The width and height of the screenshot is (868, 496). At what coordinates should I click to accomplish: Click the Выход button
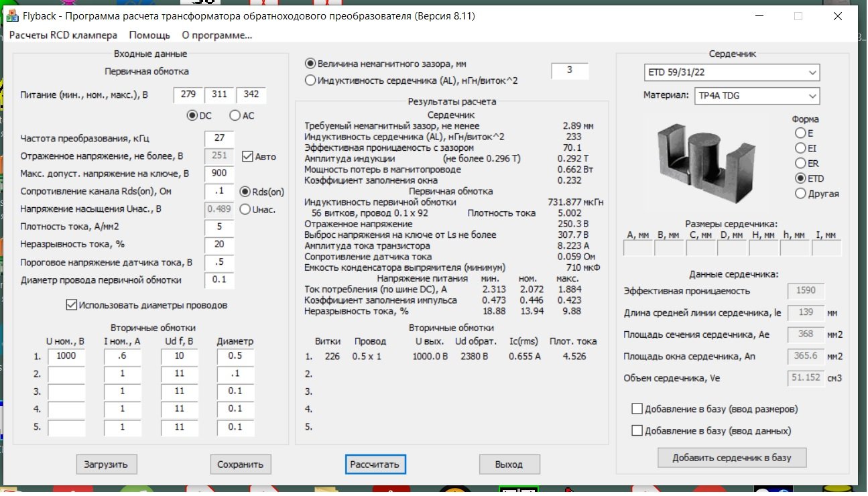(x=509, y=464)
